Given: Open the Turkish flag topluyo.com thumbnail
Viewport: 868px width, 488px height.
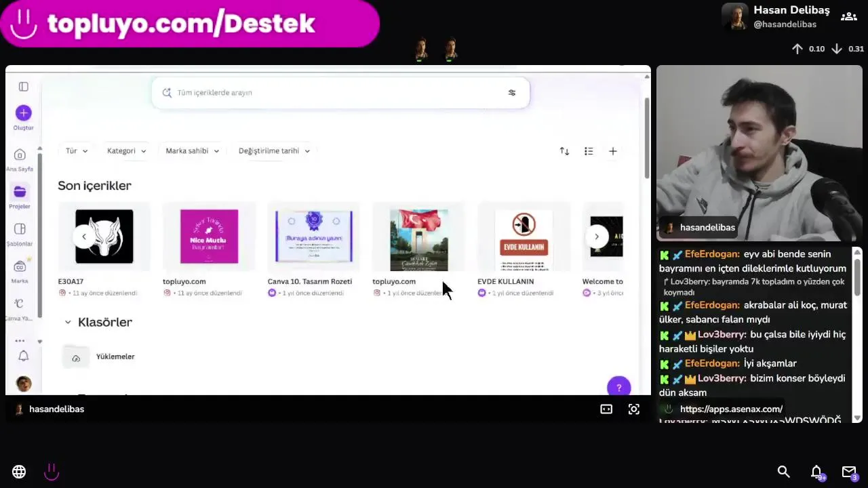Looking at the screenshot, I should [419, 237].
